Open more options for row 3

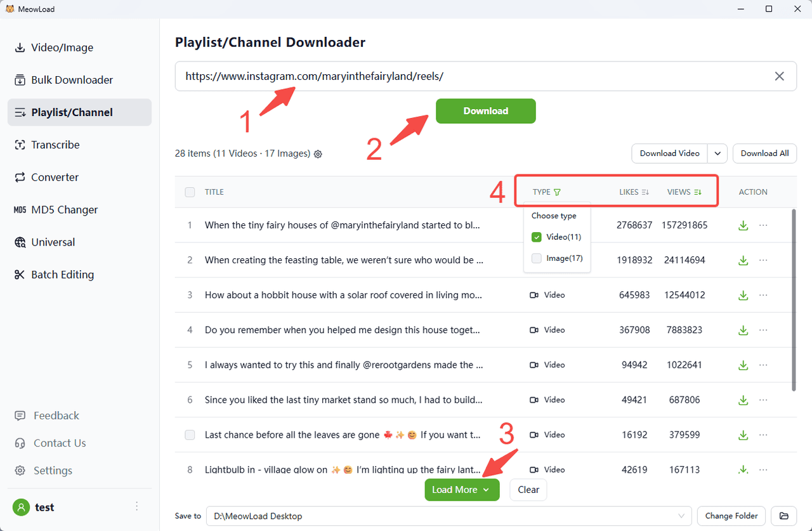click(763, 295)
